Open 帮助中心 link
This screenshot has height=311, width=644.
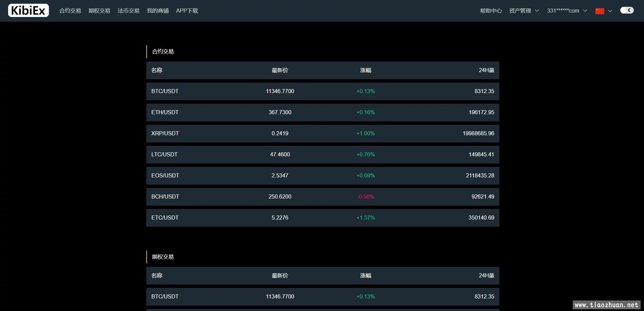[x=491, y=11]
